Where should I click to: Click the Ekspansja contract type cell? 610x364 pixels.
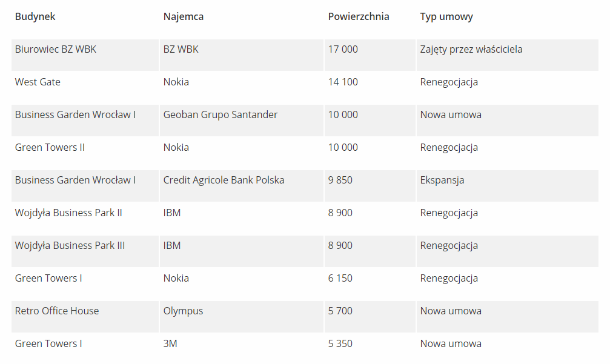pyautogui.click(x=442, y=180)
